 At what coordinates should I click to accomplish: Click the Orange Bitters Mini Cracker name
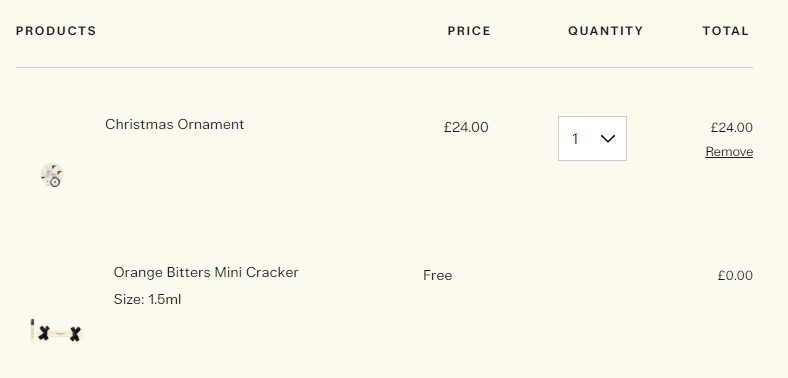206,272
